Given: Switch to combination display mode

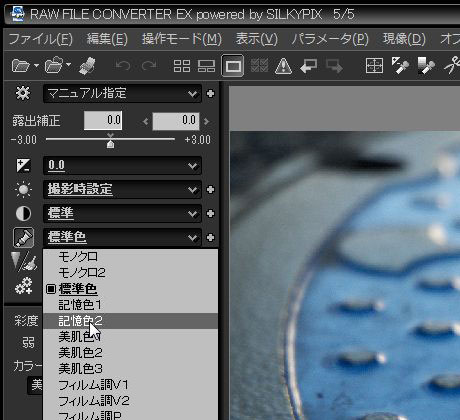Looking at the screenshot, I should point(206,66).
